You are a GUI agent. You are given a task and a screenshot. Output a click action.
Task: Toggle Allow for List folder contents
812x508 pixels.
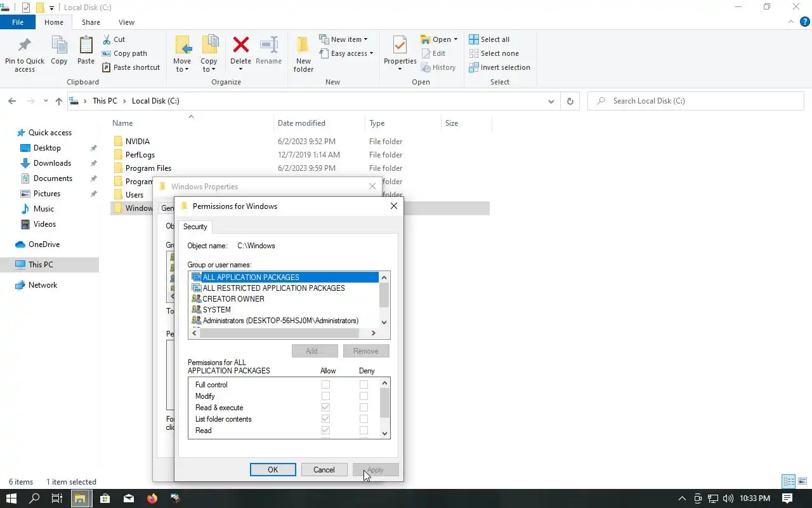pyautogui.click(x=325, y=419)
